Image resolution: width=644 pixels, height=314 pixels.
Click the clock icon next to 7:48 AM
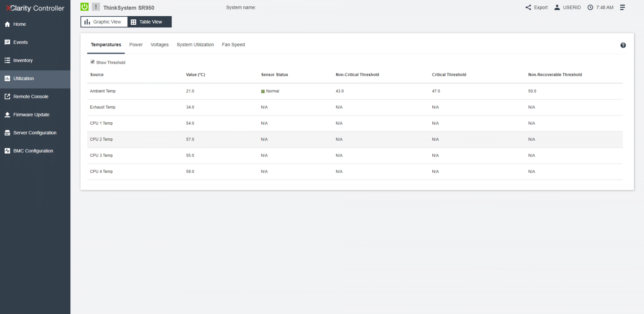pyautogui.click(x=590, y=7)
